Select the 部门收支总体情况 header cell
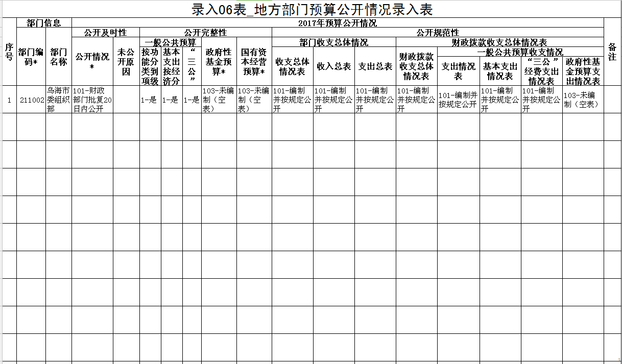The height and width of the screenshot is (364, 622). [334, 42]
